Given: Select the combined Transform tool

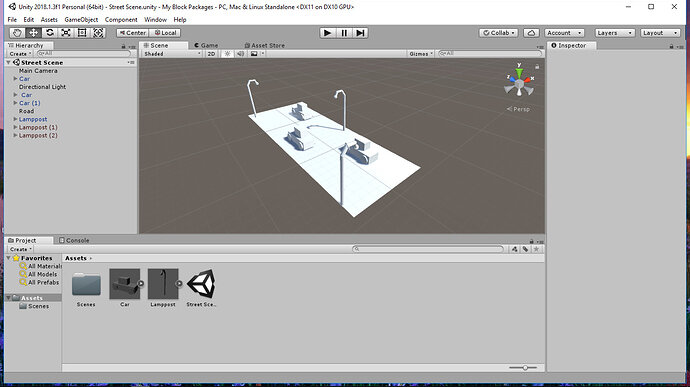Looking at the screenshot, I should (98, 33).
